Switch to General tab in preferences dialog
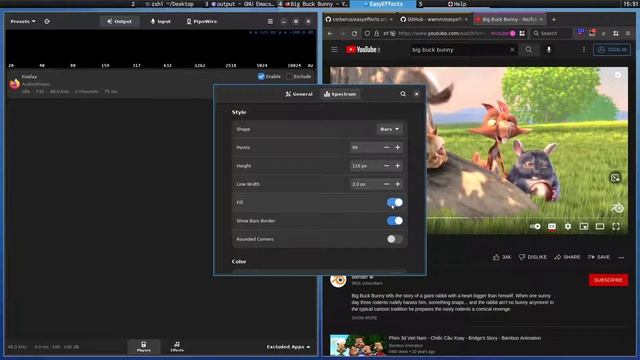The height and width of the screenshot is (360, 640). click(x=299, y=94)
